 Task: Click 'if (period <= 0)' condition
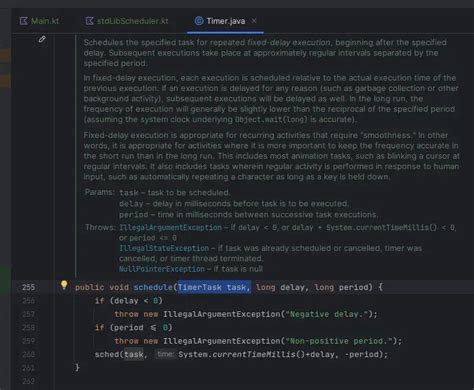(x=133, y=328)
